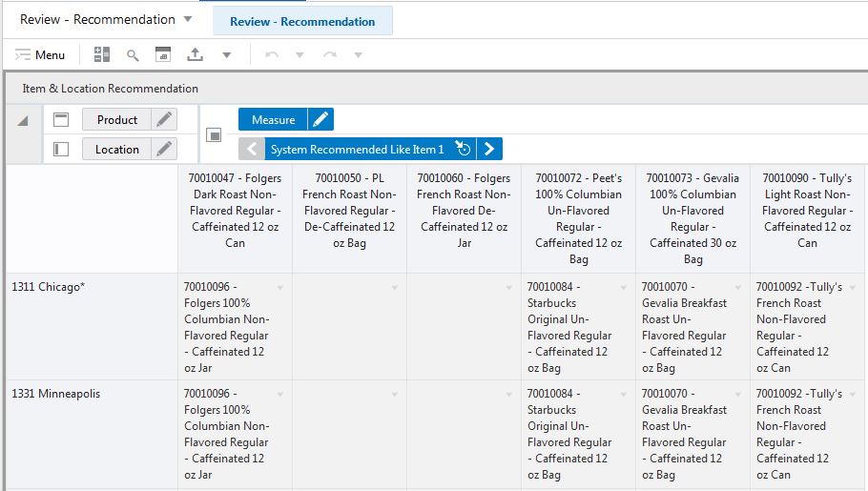Select column header 70010073 Gevalia 100% Columbian
Viewport: 868px width, 491px height.
pos(693,218)
